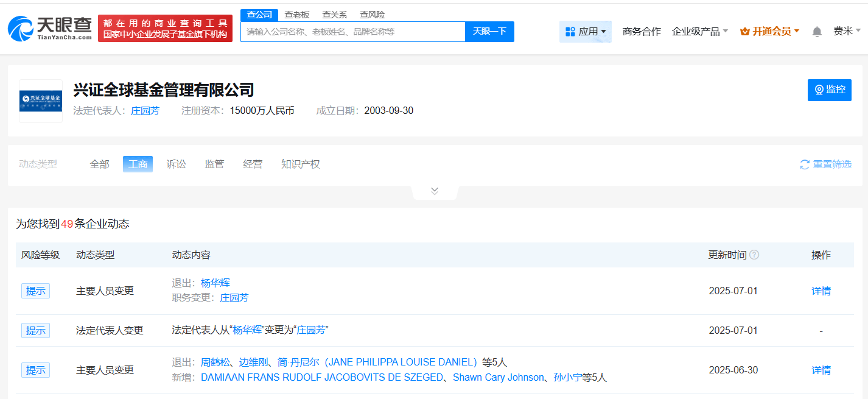Open the 费米 user account menu
The height and width of the screenshot is (399, 868).
pyautogui.click(x=847, y=31)
